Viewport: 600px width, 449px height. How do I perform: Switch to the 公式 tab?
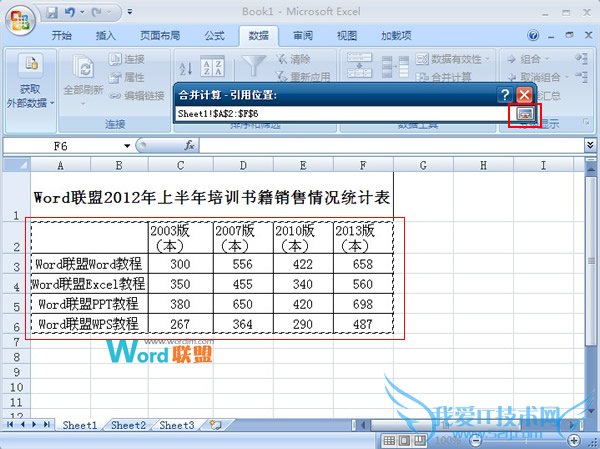pyautogui.click(x=214, y=36)
